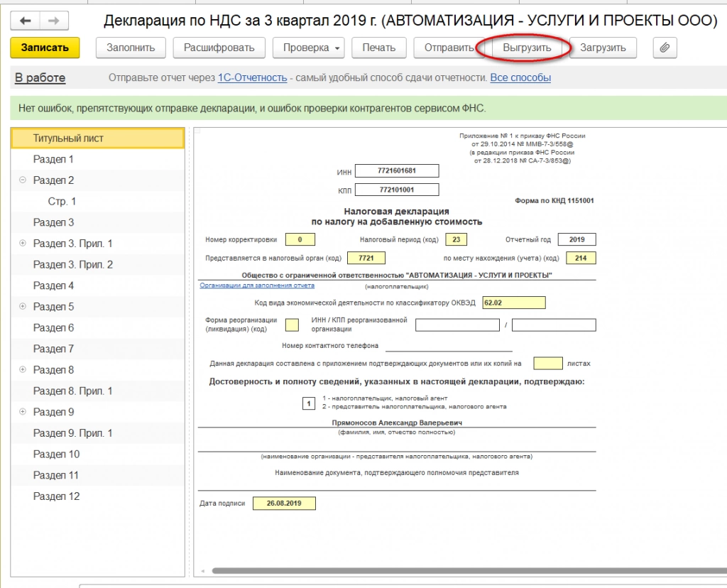
Task: Open attachments via paperclip icon
Action: 665,48
